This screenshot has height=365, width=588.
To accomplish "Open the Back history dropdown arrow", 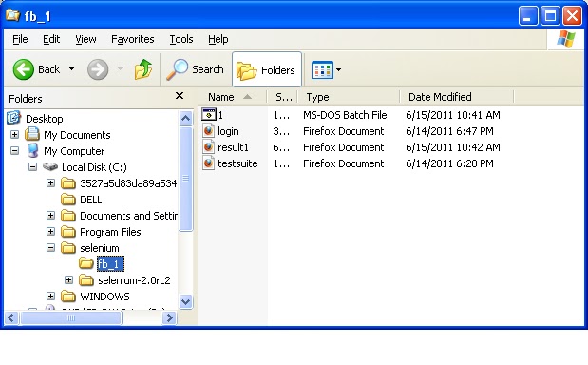I will tap(71, 69).
